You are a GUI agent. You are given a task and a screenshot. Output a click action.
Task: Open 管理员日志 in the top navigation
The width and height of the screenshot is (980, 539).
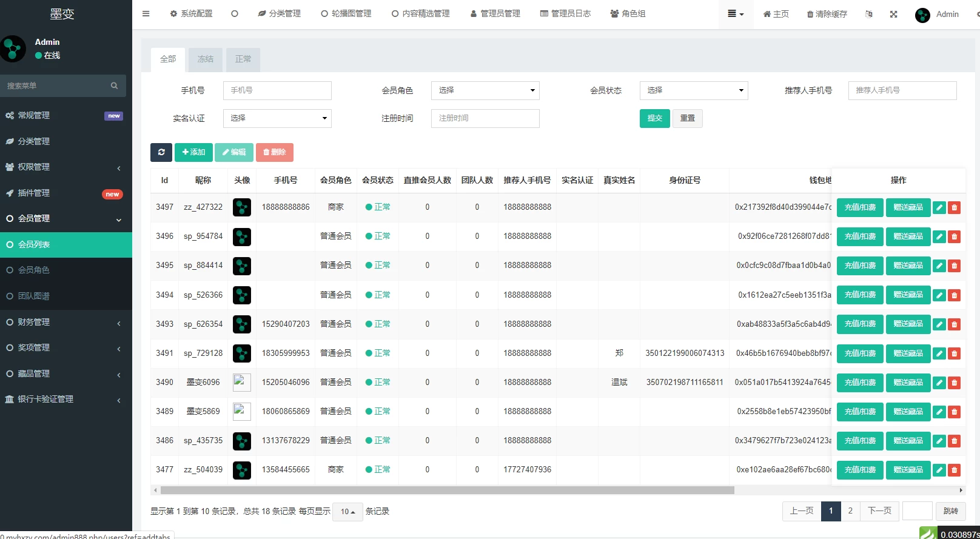click(565, 13)
